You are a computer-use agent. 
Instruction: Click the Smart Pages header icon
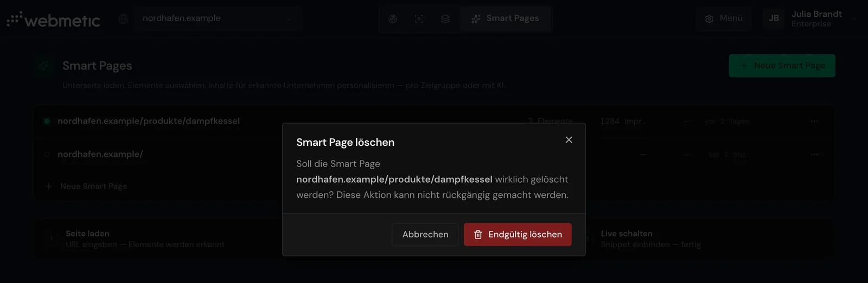point(43,66)
